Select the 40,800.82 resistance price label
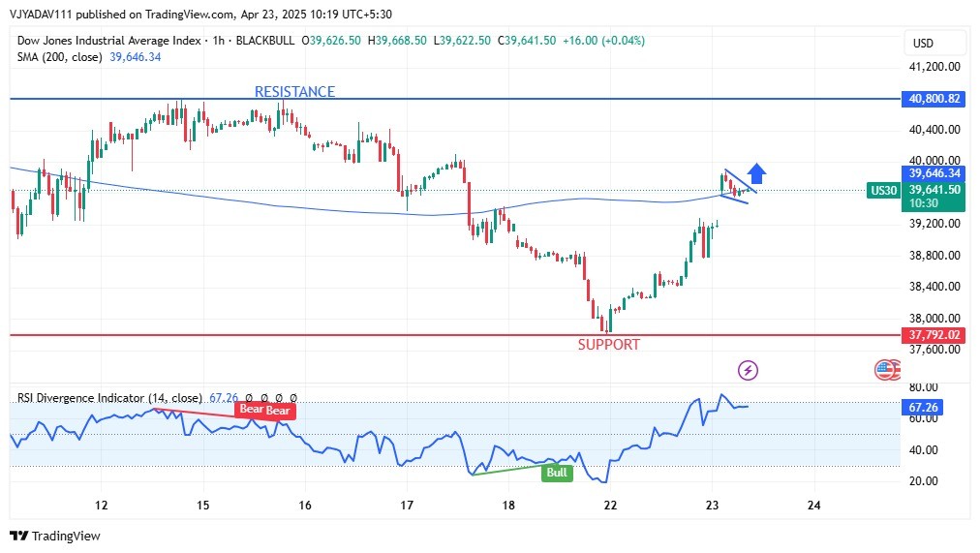The height and width of the screenshot is (553, 980). pos(934,99)
